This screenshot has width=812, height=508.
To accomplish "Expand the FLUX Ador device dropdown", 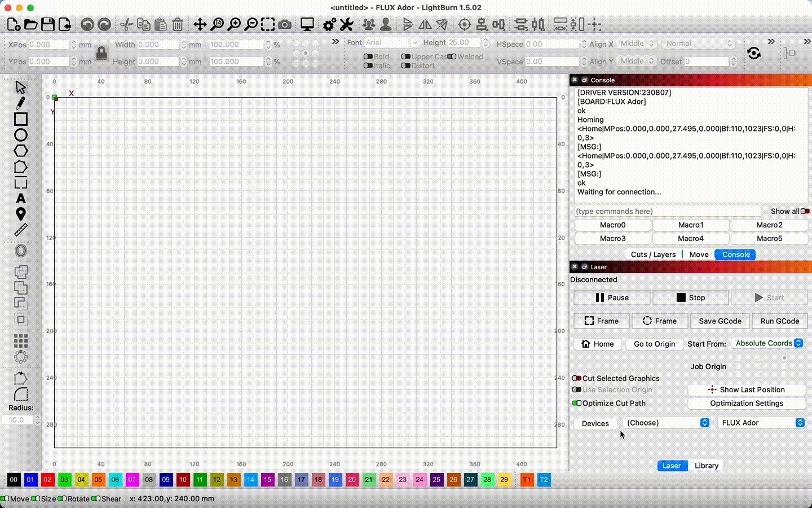I will click(761, 423).
